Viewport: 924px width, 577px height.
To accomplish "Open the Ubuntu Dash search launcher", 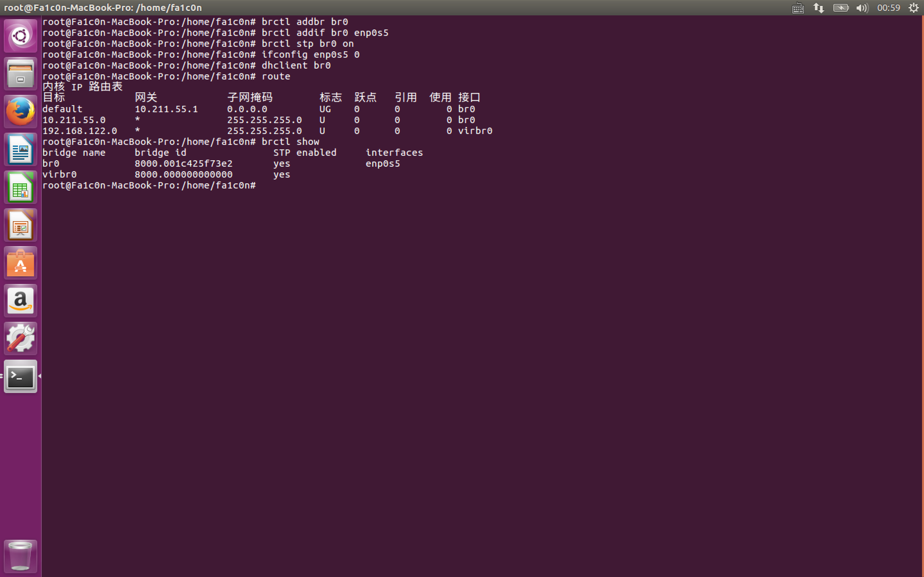I will 20,36.
